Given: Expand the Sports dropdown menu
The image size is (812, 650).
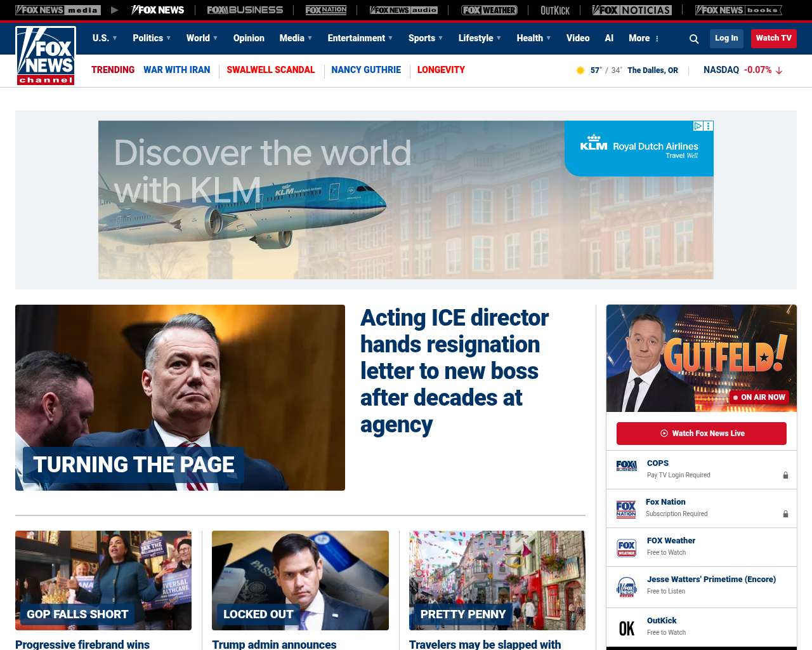Looking at the screenshot, I should pos(426,38).
